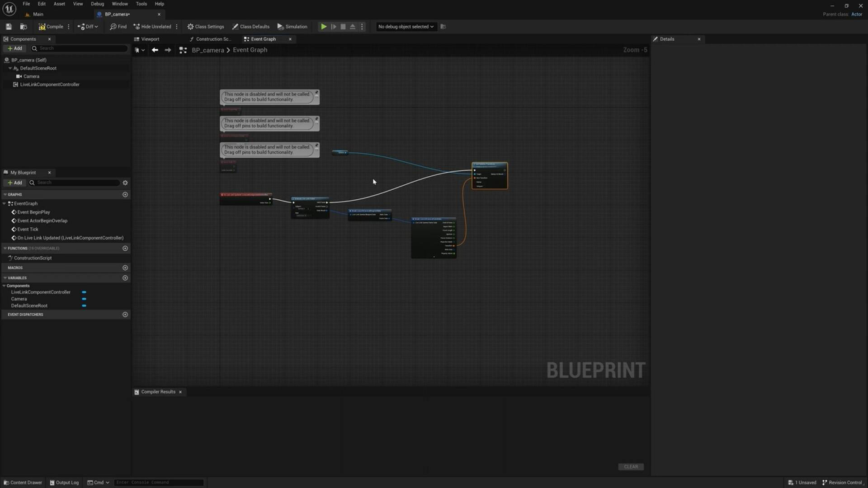Click the Eject button
The image size is (868, 488).
[353, 27]
